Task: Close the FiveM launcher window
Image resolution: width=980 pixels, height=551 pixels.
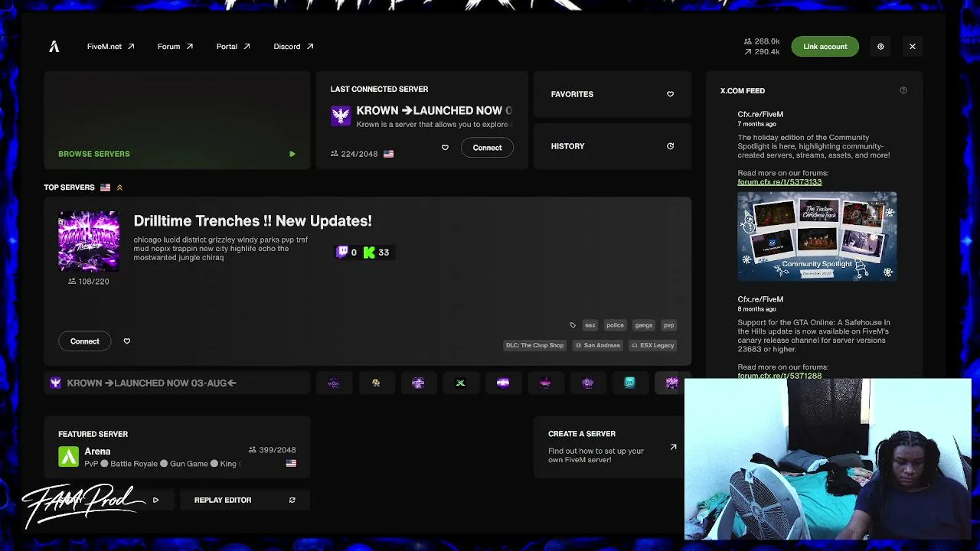Action: click(x=913, y=47)
